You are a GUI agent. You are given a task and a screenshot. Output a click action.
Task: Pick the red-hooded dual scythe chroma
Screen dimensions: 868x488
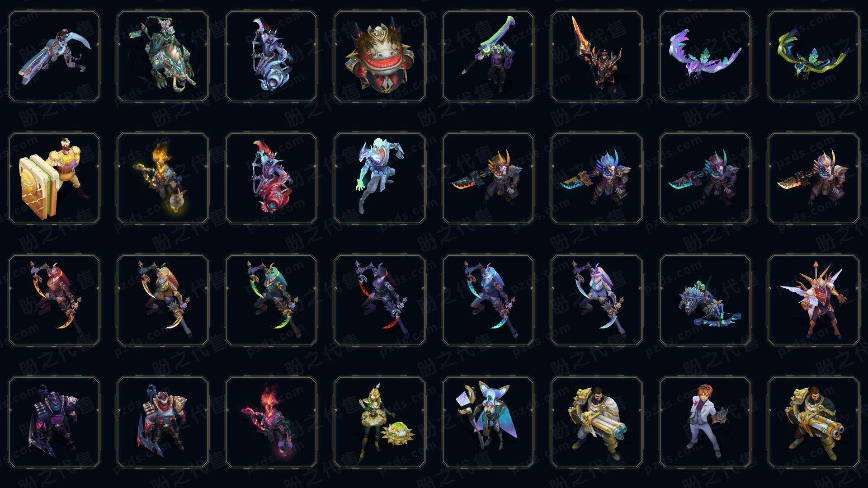tap(54, 300)
